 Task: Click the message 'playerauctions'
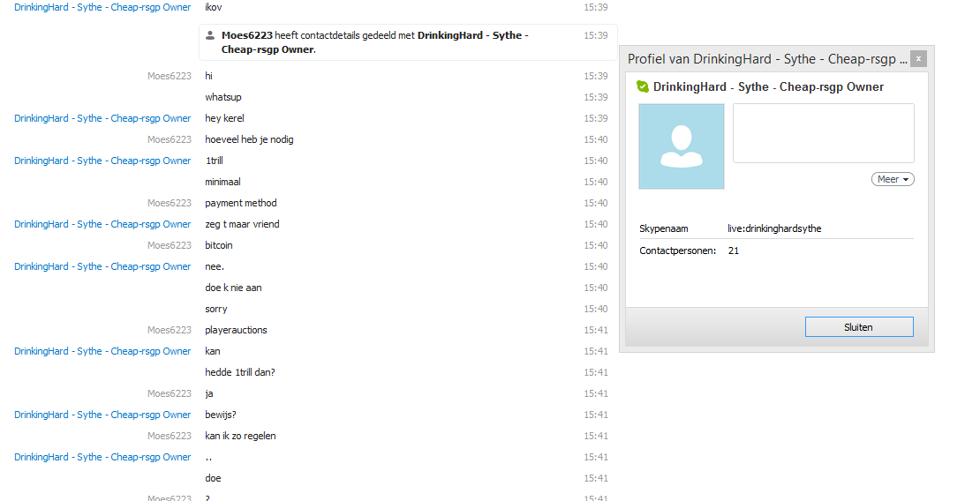pyautogui.click(x=236, y=330)
